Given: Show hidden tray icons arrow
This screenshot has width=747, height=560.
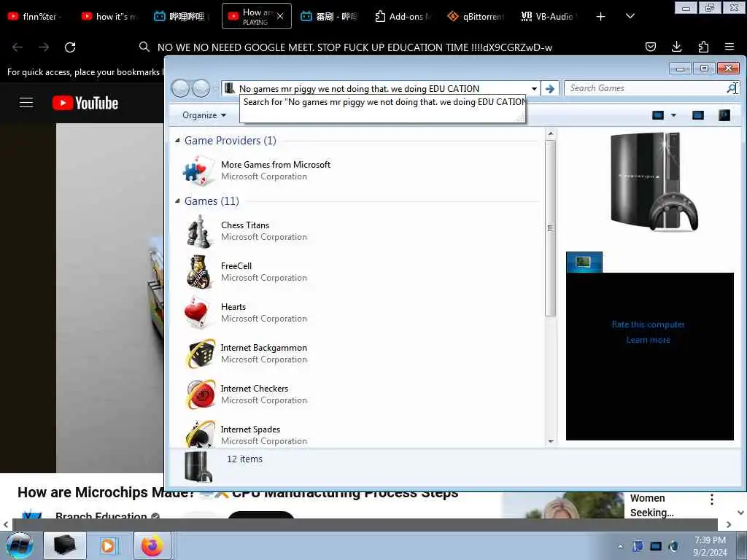Looking at the screenshot, I should coord(620,546).
